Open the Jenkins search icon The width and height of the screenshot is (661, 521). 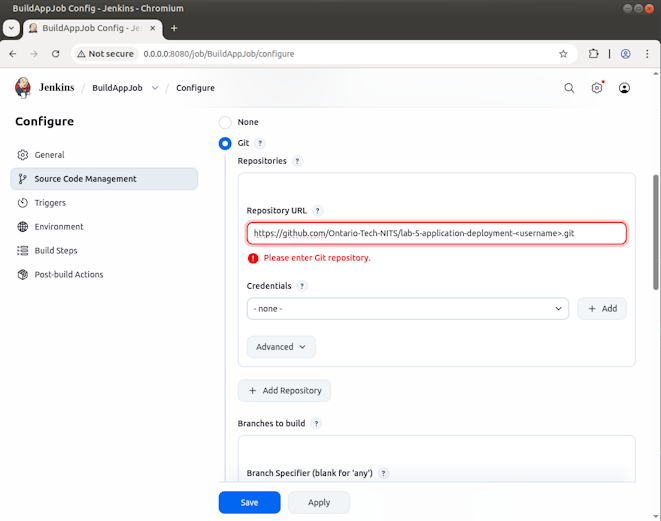click(569, 88)
